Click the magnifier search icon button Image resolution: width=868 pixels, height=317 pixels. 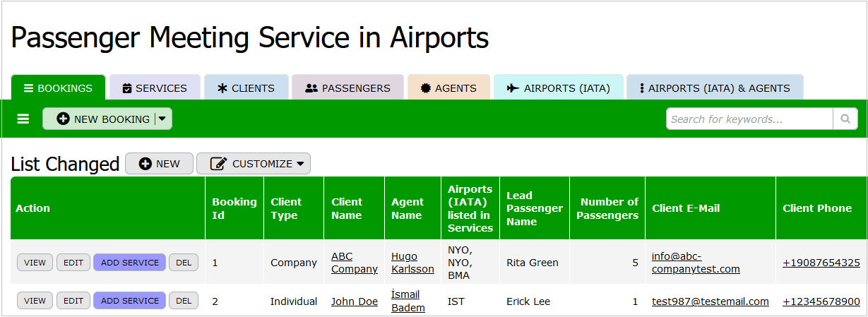(845, 119)
